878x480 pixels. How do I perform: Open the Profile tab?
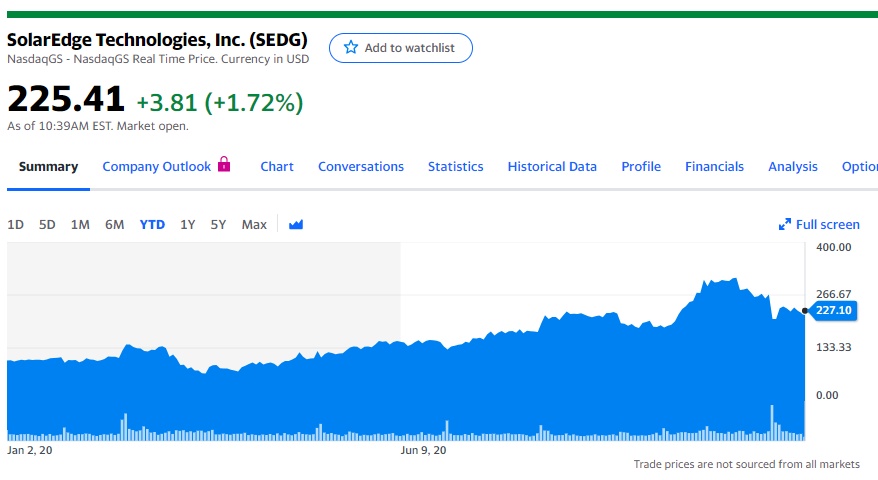(x=641, y=166)
